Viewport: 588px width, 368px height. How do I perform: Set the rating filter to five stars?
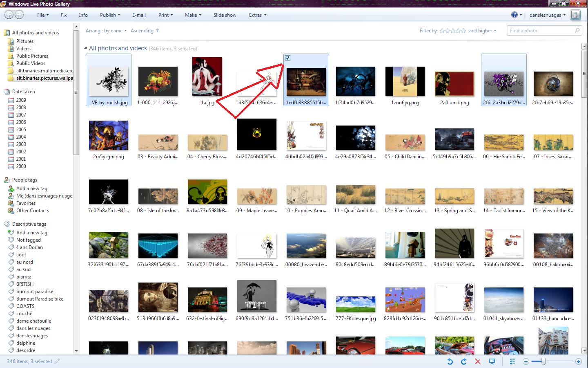(x=463, y=31)
